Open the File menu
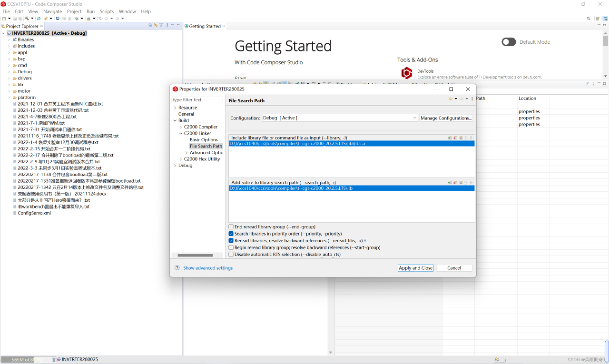The height and width of the screenshot is (364, 609). (6, 11)
